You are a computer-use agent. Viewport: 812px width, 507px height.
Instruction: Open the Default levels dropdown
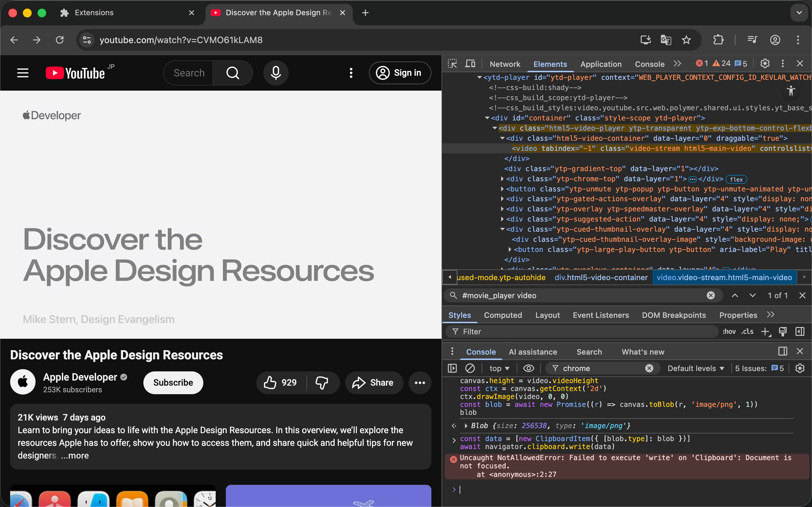(695, 368)
